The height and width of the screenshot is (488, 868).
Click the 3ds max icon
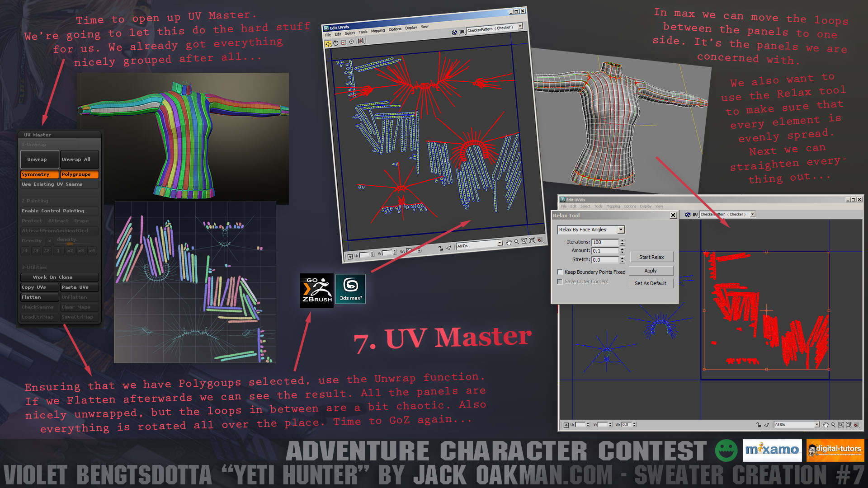350,289
